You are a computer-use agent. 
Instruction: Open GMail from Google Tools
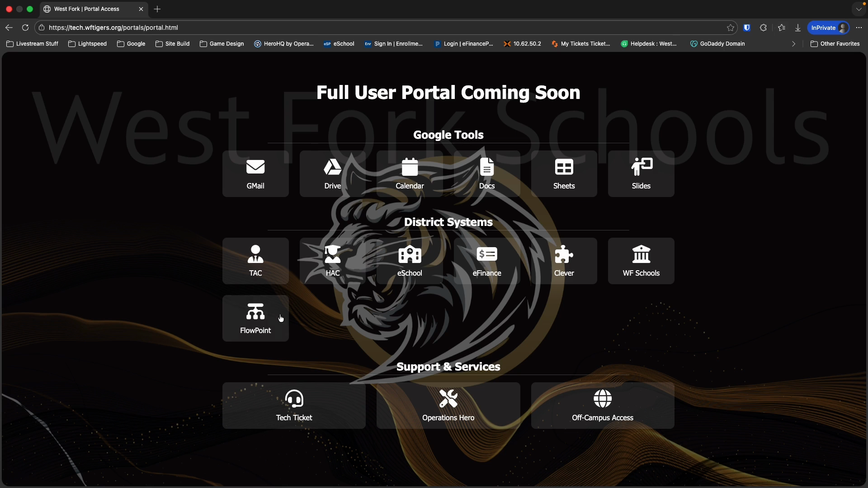point(255,174)
